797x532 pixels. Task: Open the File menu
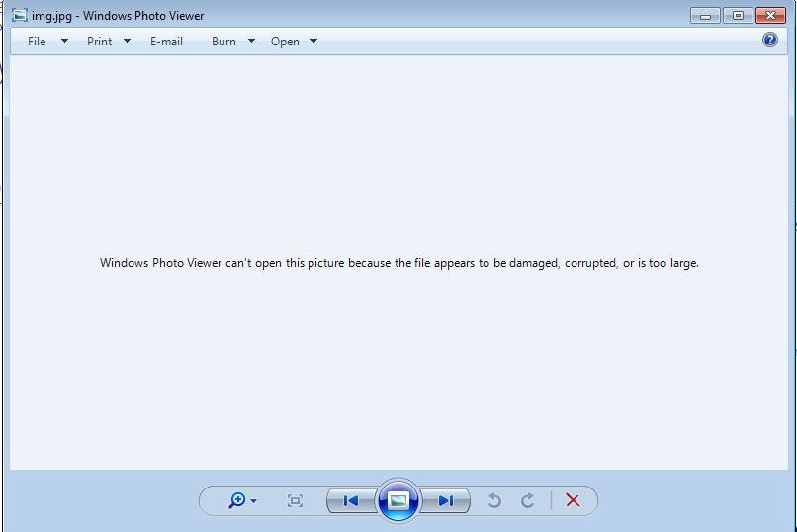37,42
